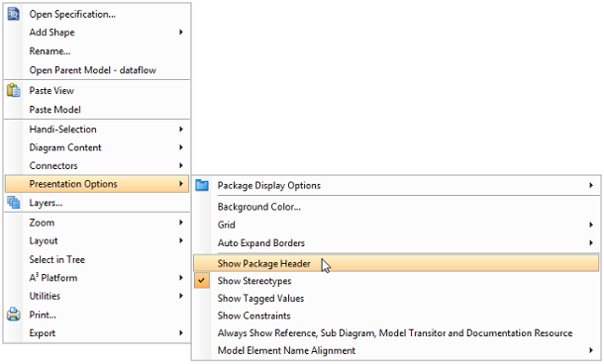Turn on Show Constraints
Viewport: 604px width, 364px height.
[396, 316]
